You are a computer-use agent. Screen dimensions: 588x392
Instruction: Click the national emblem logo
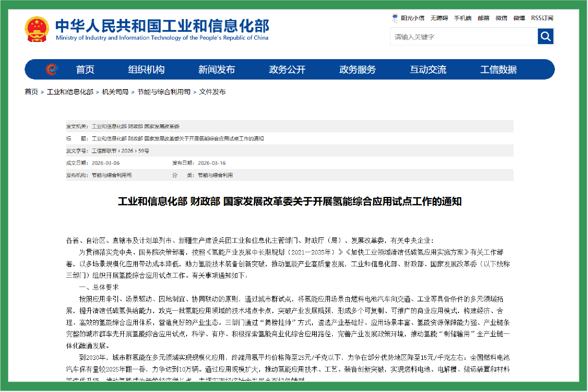(x=37, y=29)
